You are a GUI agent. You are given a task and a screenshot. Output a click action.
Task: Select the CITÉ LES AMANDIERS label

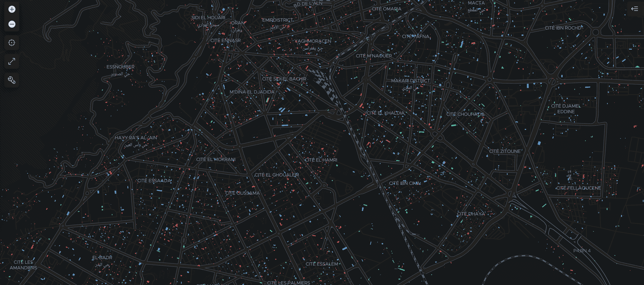click(x=24, y=265)
